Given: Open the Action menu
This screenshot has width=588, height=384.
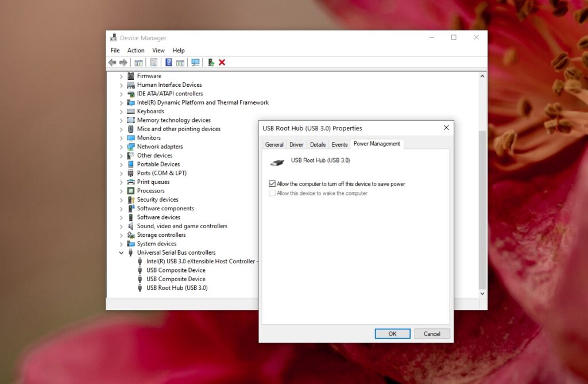Looking at the screenshot, I should pyautogui.click(x=136, y=50).
